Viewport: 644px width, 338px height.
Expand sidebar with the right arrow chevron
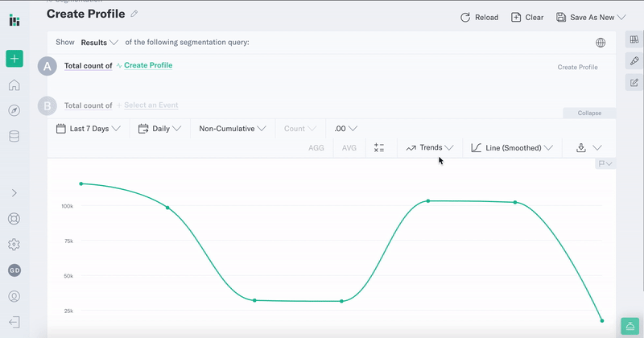(x=14, y=193)
